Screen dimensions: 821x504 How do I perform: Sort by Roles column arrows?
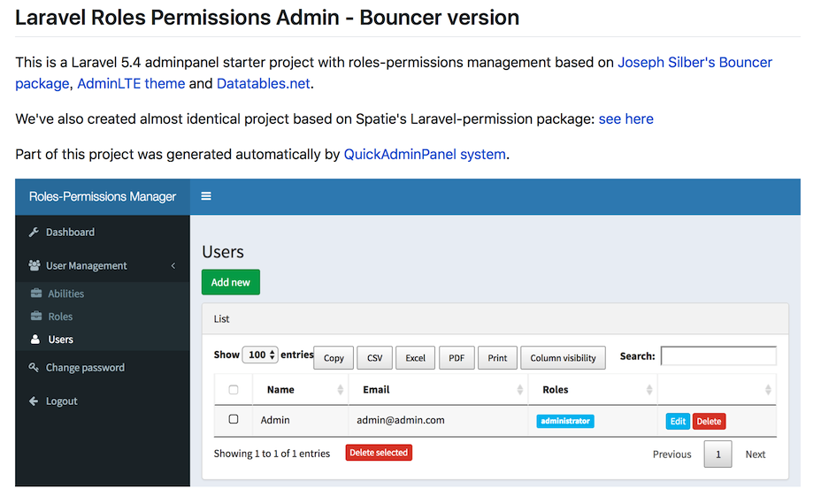(649, 389)
